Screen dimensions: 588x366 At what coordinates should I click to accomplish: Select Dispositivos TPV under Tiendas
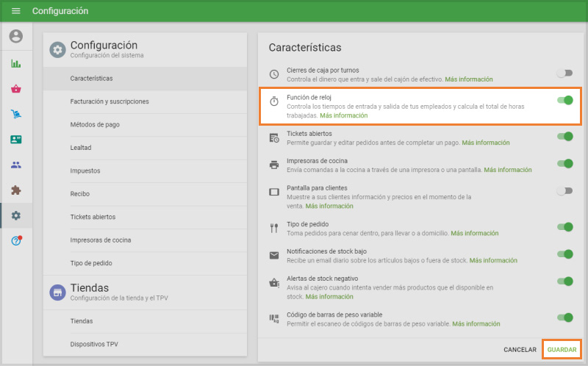(x=94, y=344)
